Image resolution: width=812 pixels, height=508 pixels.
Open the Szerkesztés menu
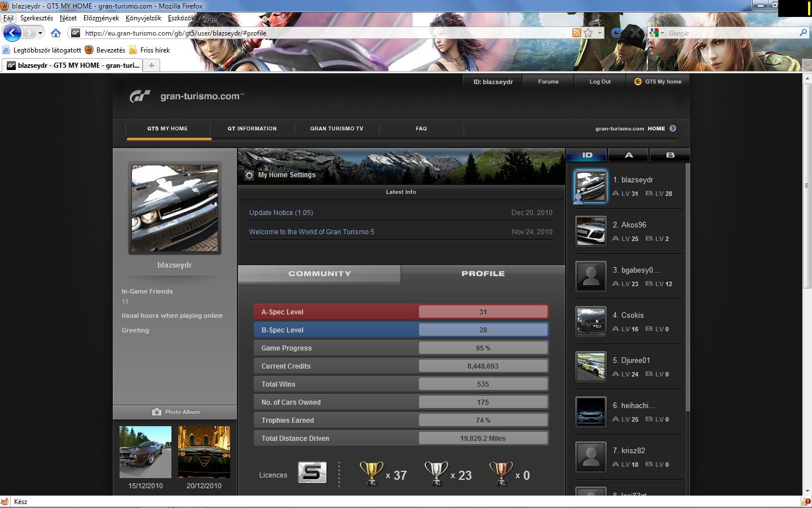tap(37, 18)
